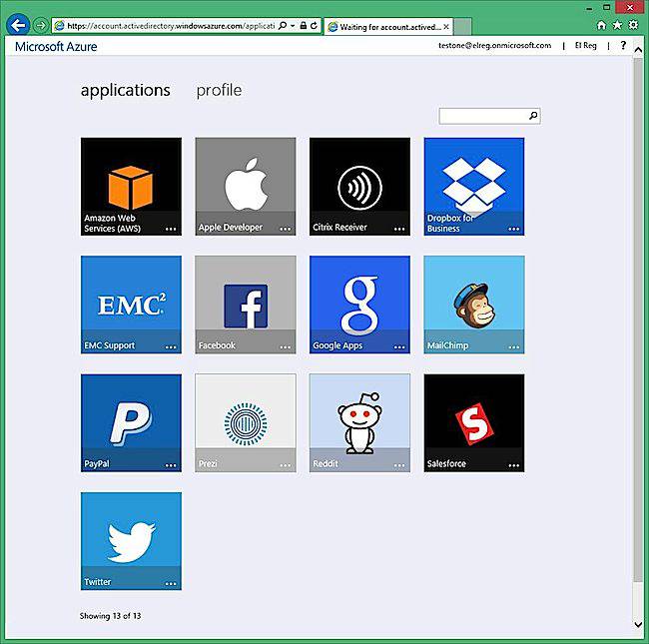This screenshot has height=644, width=649.
Task: Show more options on the PayPal tile
Action: tap(171, 465)
